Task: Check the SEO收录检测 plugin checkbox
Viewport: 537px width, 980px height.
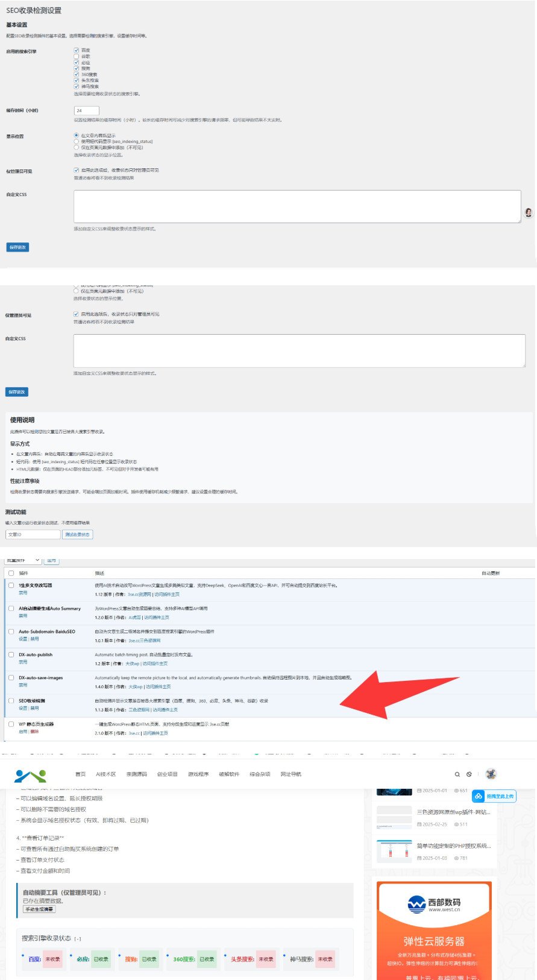Action: (11, 701)
